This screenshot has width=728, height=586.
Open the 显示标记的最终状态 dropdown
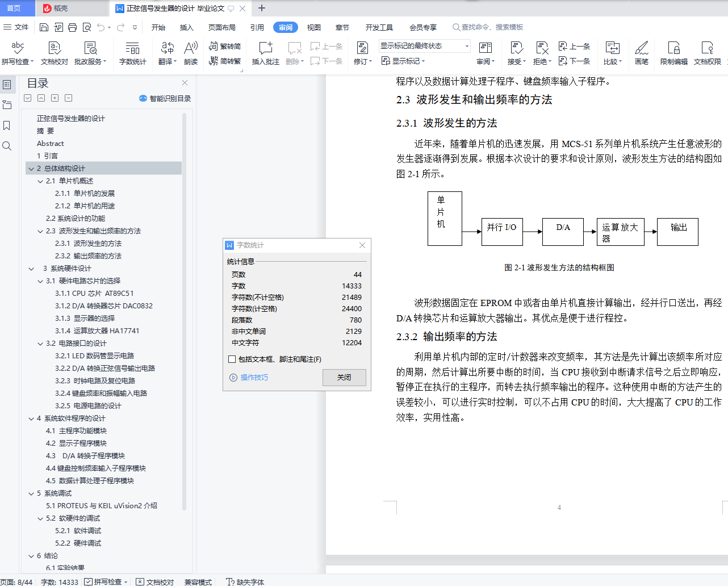click(425, 46)
